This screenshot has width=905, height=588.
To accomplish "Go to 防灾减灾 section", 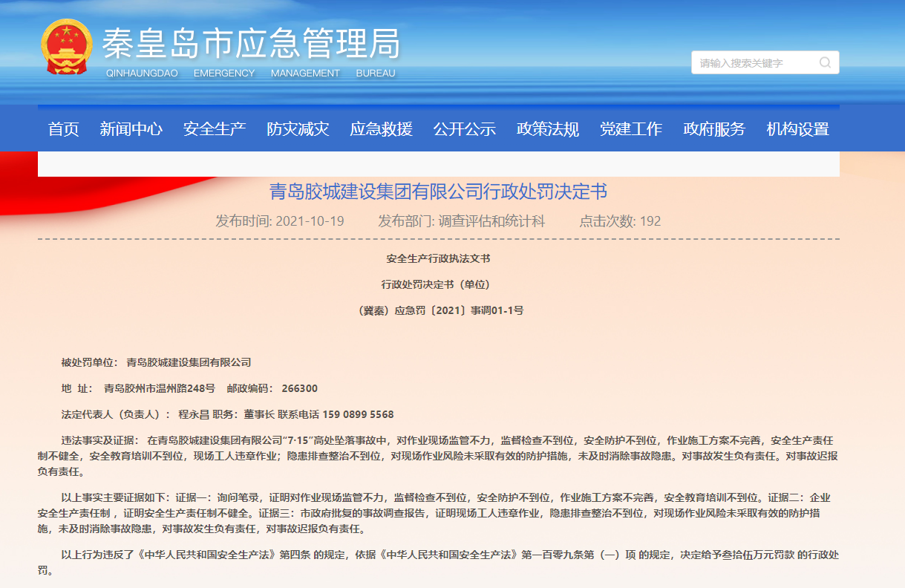I will click(298, 129).
